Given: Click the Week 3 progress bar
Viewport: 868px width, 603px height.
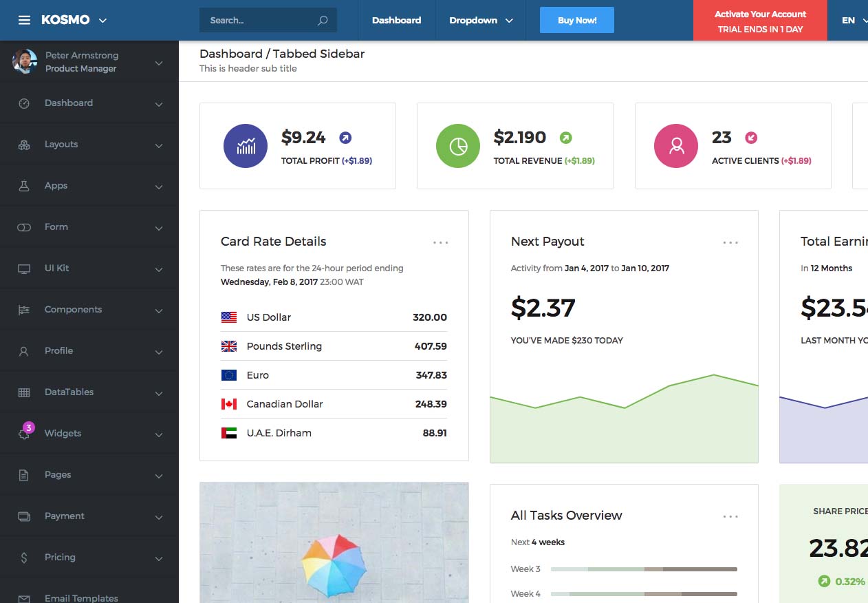Looking at the screenshot, I should [644, 569].
